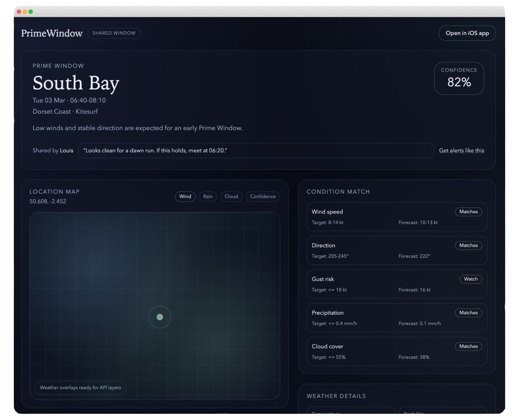The image size is (519, 420).
Task: Click the PrimeWindow logo
Action: pyautogui.click(x=52, y=33)
